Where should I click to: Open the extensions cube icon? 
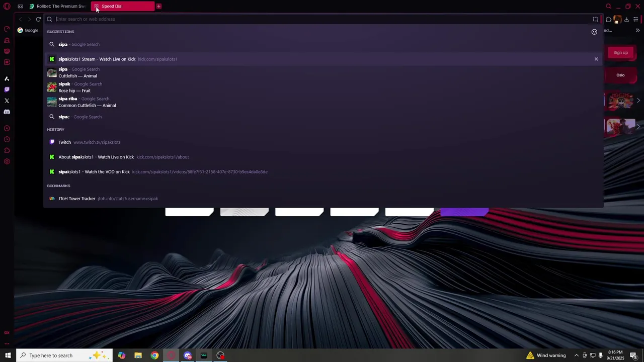pos(608,20)
